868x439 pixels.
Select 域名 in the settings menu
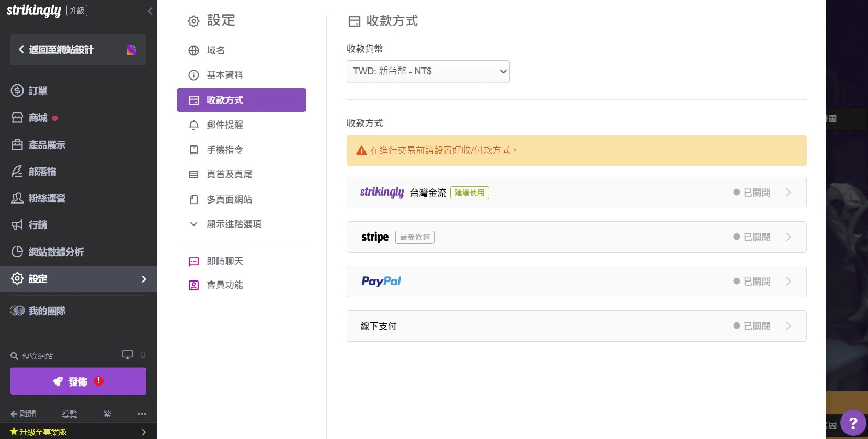coord(215,50)
